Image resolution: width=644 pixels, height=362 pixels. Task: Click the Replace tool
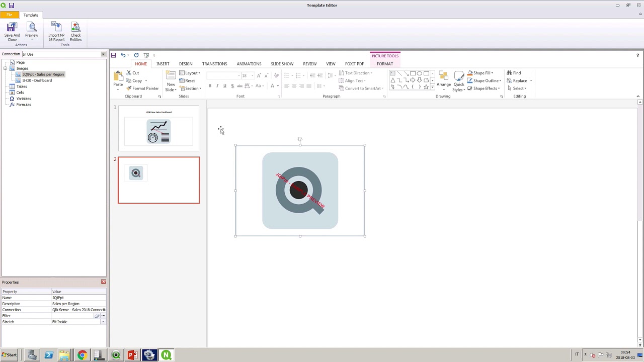pyautogui.click(x=517, y=80)
